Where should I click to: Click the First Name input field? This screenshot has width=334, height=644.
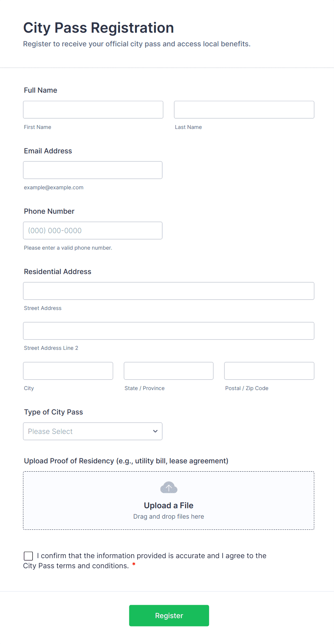(x=93, y=110)
